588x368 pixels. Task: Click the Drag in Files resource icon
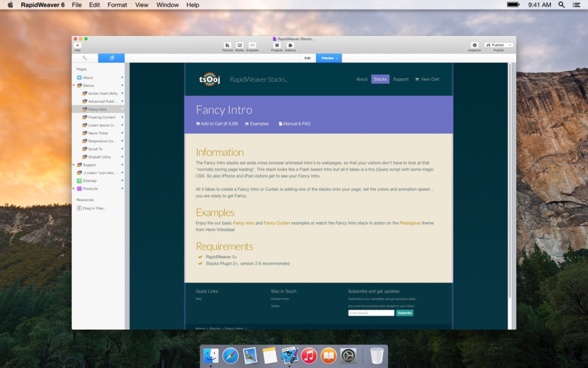point(79,208)
